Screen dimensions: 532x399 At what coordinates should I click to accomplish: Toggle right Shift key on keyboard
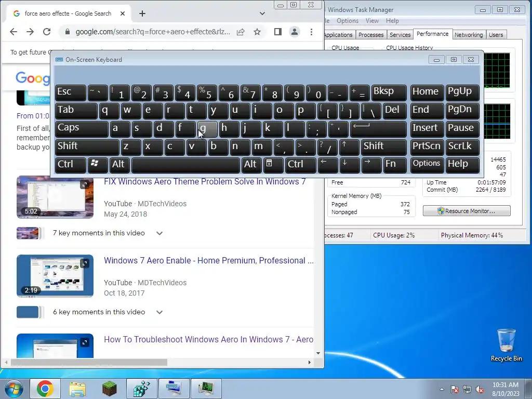pos(383,147)
